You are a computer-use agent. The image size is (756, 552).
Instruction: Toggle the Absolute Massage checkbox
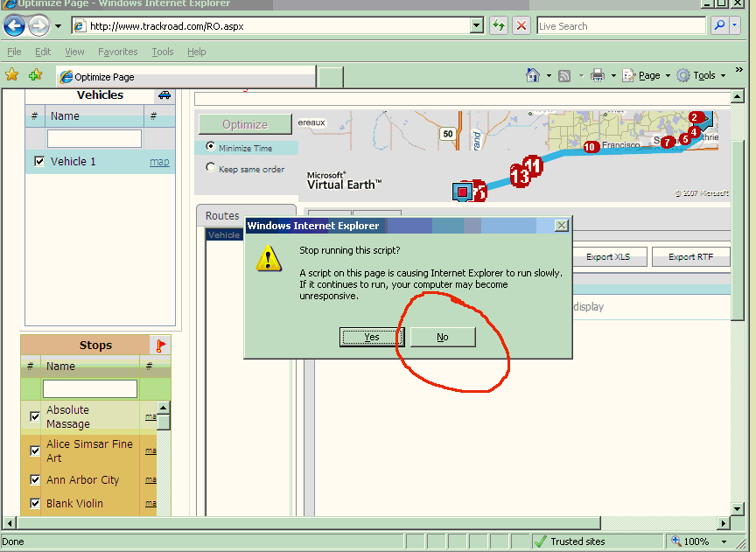(35, 416)
